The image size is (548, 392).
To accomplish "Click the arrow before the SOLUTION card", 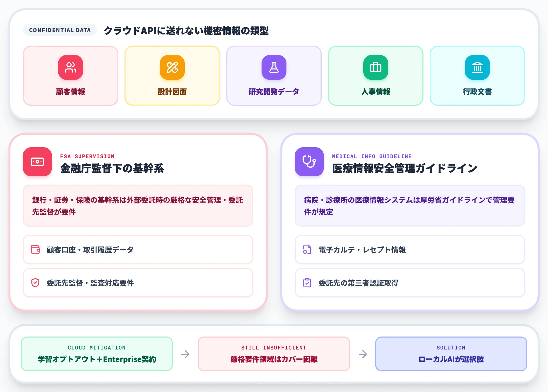I will 363,354.
